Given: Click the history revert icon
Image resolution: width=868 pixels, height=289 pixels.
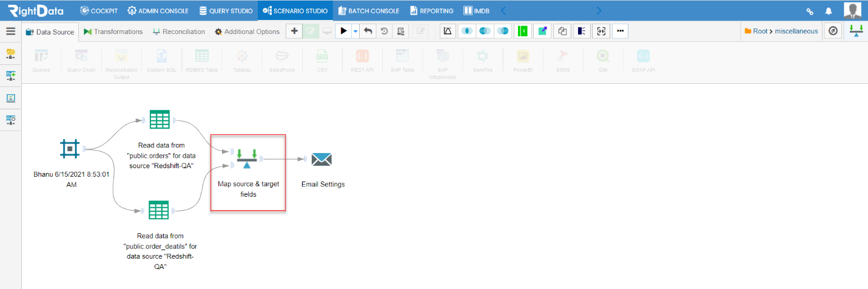Looking at the screenshot, I should pos(384,31).
